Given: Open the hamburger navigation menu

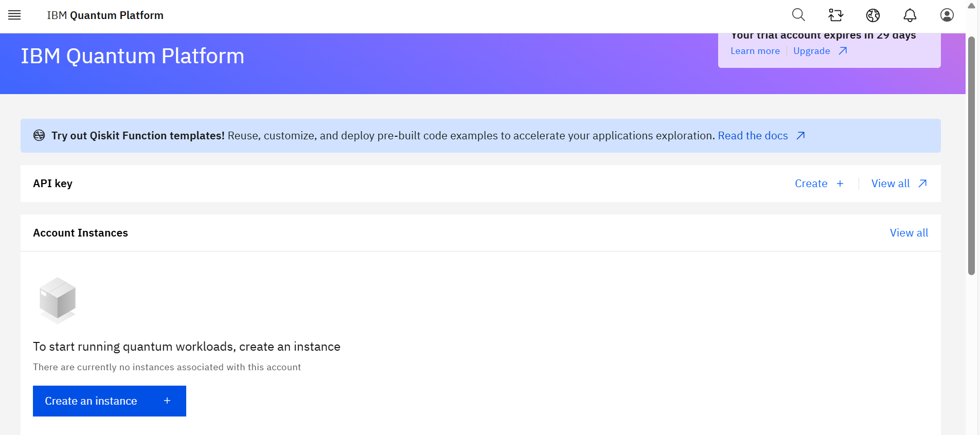Looking at the screenshot, I should coord(14,15).
